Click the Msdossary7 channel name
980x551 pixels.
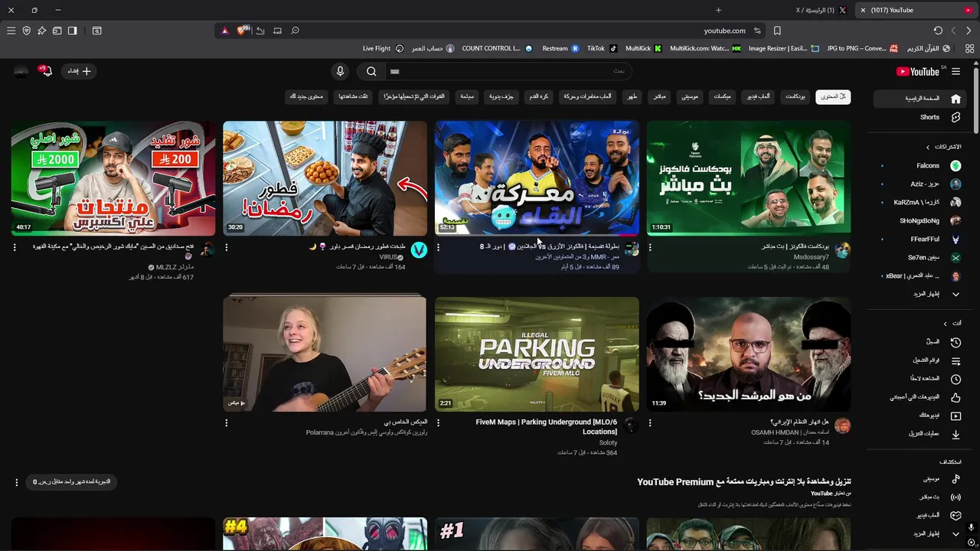pos(811,257)
